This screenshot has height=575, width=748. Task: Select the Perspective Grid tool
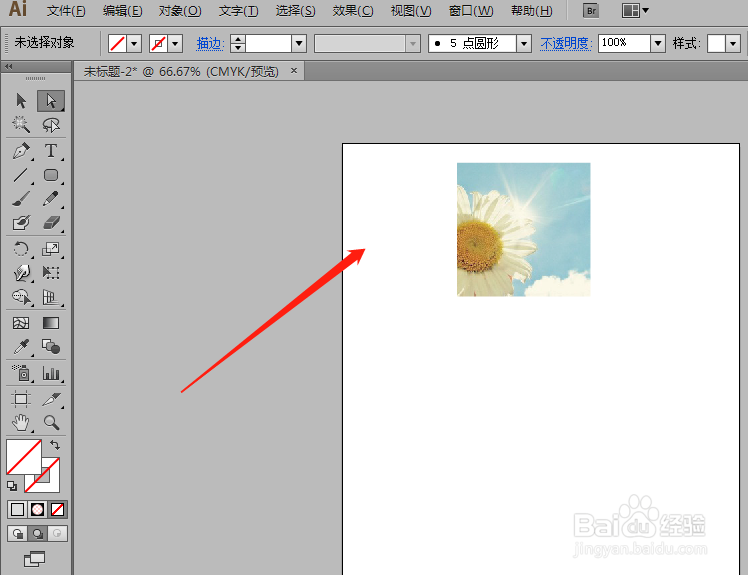(x=51, y=297)
